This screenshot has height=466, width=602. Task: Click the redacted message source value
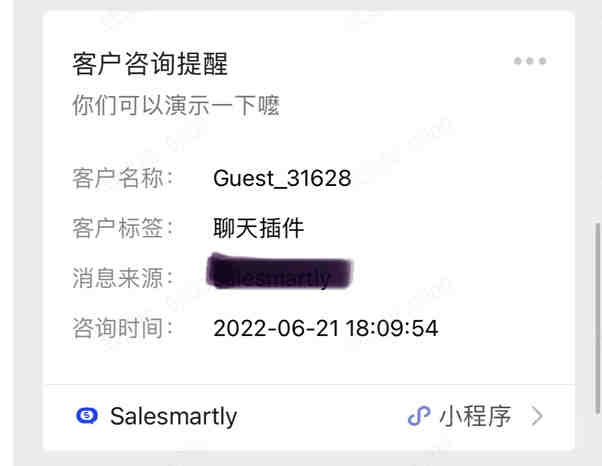point(279,271)
